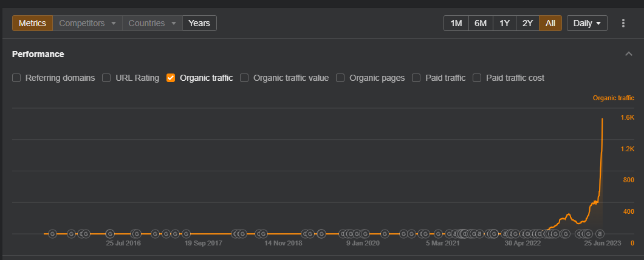The image size is (644, 260).
Task: Enable the Organic pages checkbox
Action: [340, 78]
